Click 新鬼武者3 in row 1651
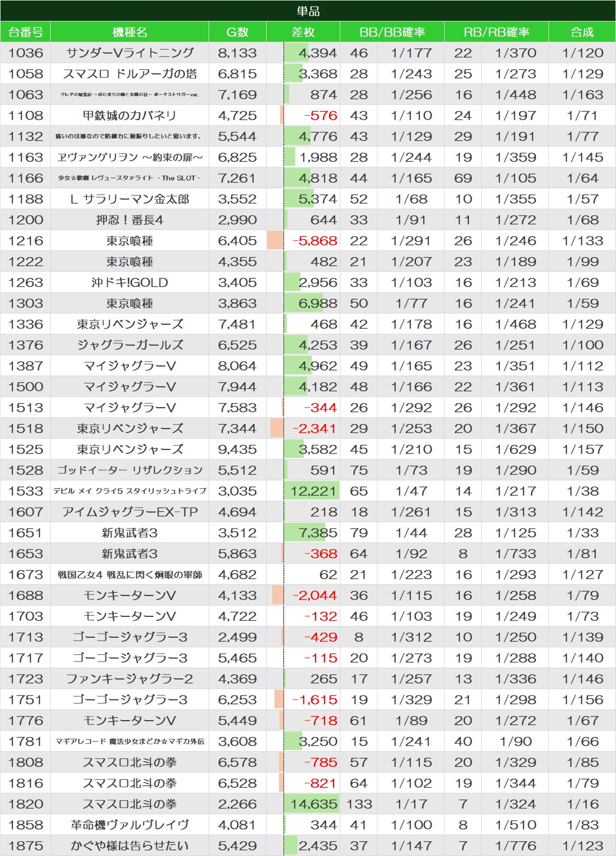Viewport: 616px width, 856px height. 130,533
